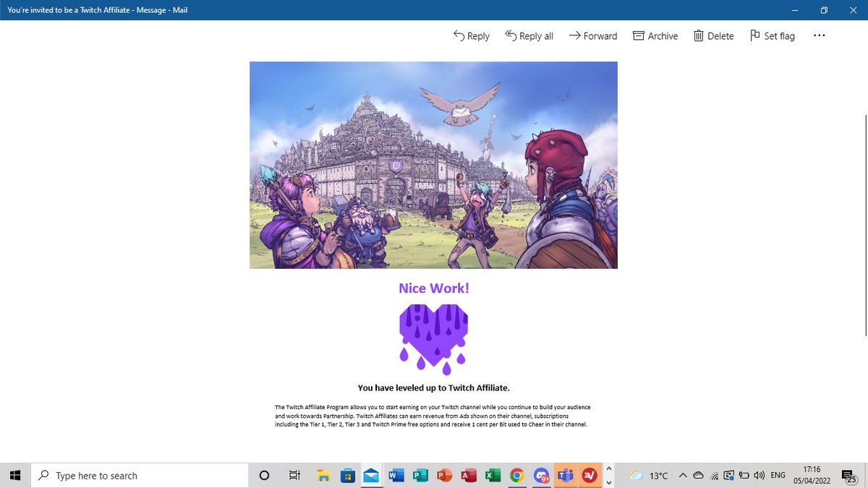The image size is (868, 488).
Task: Open the more actions ellipsis menu
Action: [x=819, y=35]
